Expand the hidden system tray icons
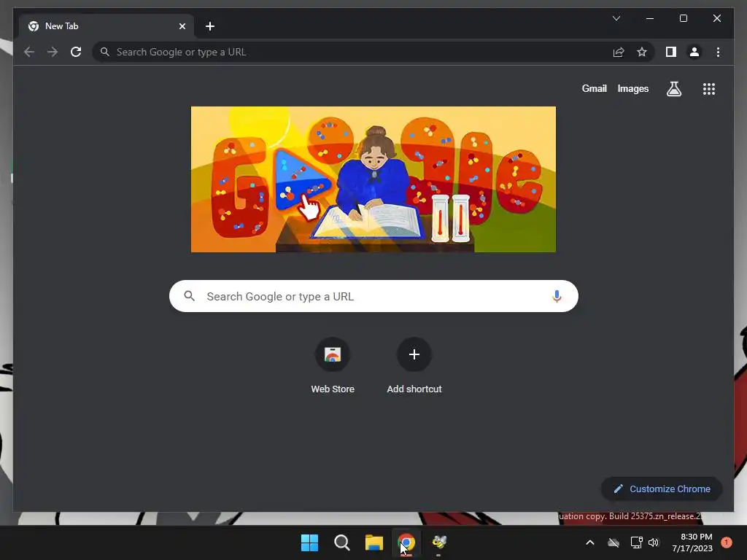This screenshot has height=560, width=747. coord(589,542)
